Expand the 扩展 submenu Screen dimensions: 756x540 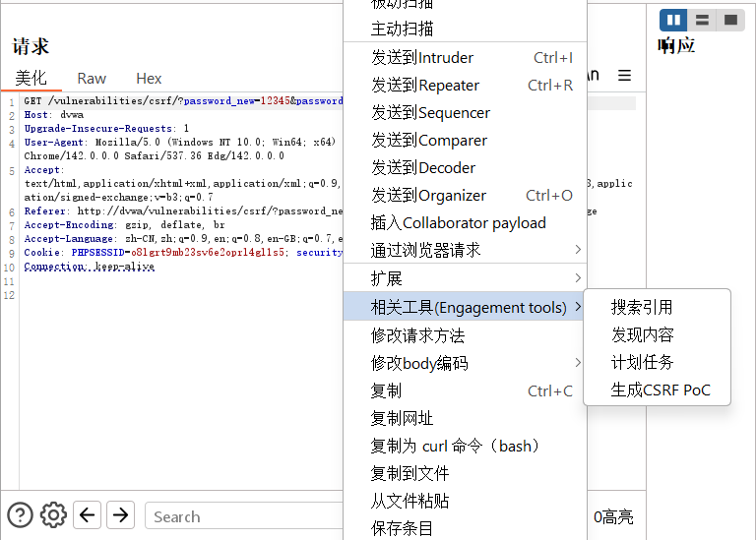coord(465,278)
